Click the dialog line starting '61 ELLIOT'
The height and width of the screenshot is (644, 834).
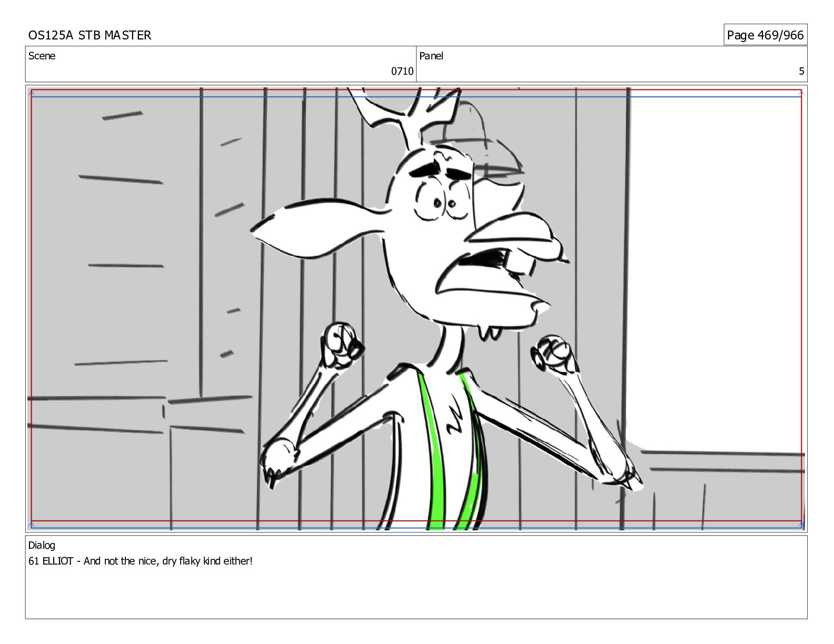tap(141, 561)
